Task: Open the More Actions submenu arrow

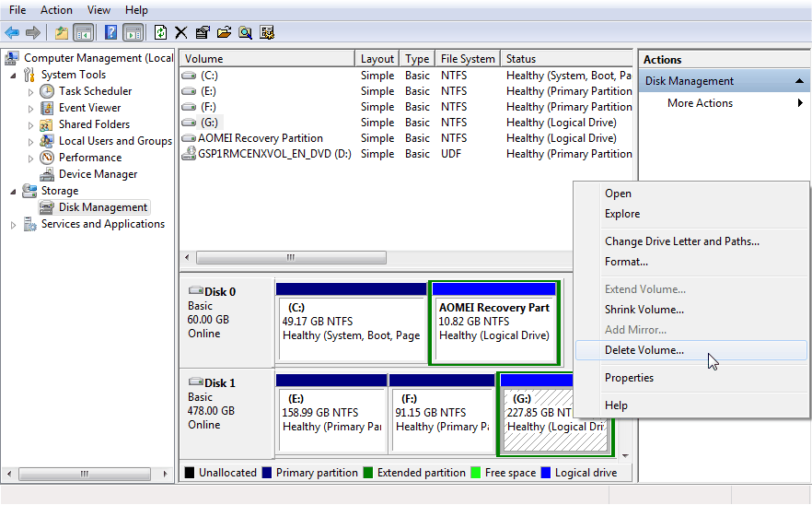Action: click(800, 102)
